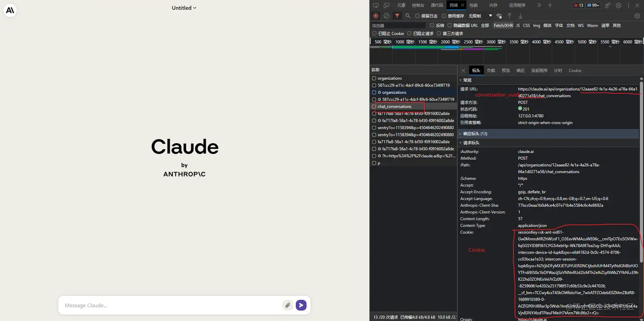Attach a file with the paperclip icon
The image size is (644, 321).
pos(287,305)
